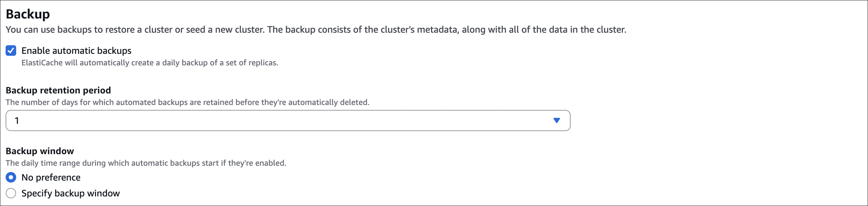This screenshot has width=868, height=206.
Task: Uncheck the Enable automatic backups checkbox
Action: [x=11, y=51]
